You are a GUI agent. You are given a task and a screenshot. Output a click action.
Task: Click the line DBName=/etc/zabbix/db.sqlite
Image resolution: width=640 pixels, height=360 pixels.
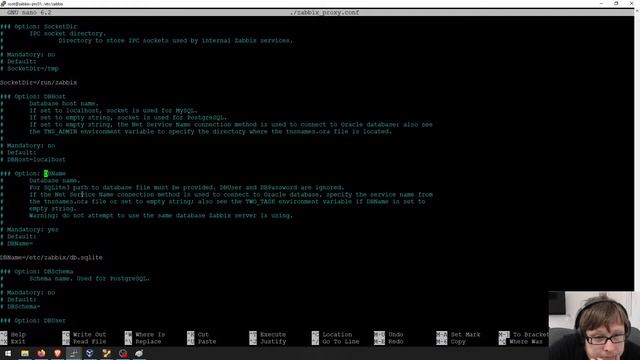(51, 258)
